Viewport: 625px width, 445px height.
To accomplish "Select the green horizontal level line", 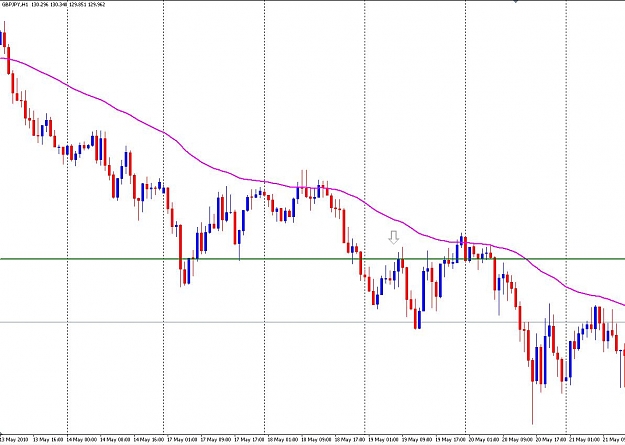I will (x=312, y=259).
